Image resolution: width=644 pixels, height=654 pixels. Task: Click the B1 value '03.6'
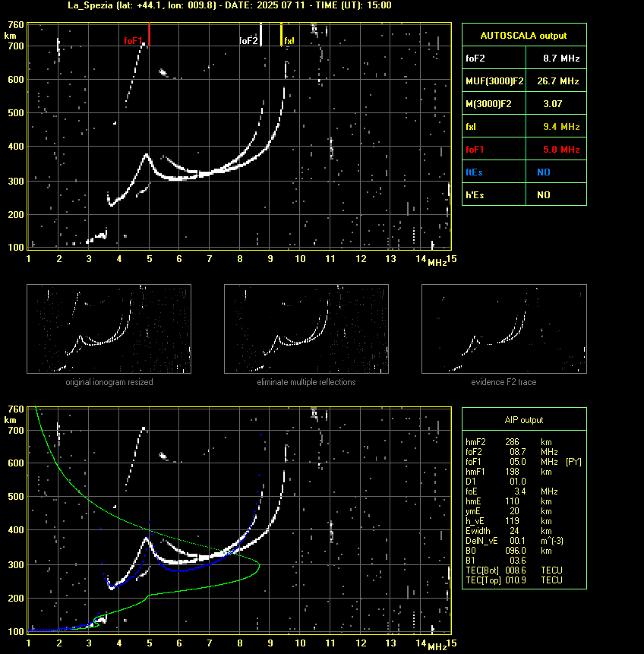coord(518,561)
